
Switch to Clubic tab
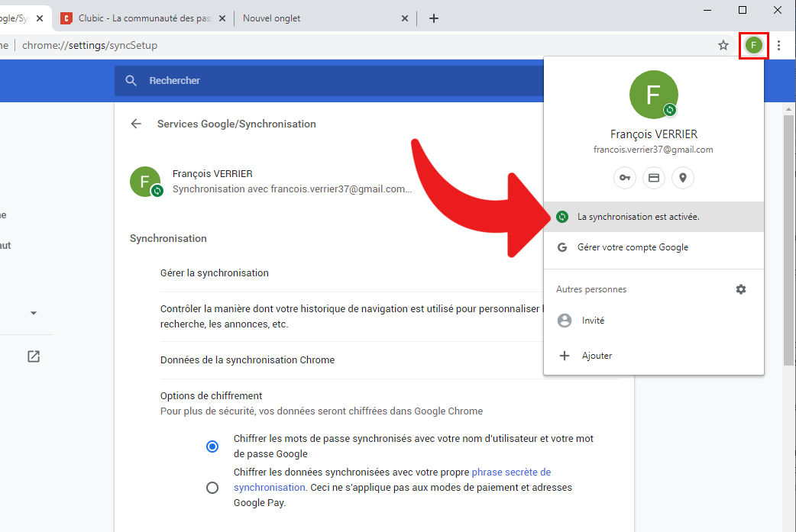pyautogui.click(x=144, y=18)
